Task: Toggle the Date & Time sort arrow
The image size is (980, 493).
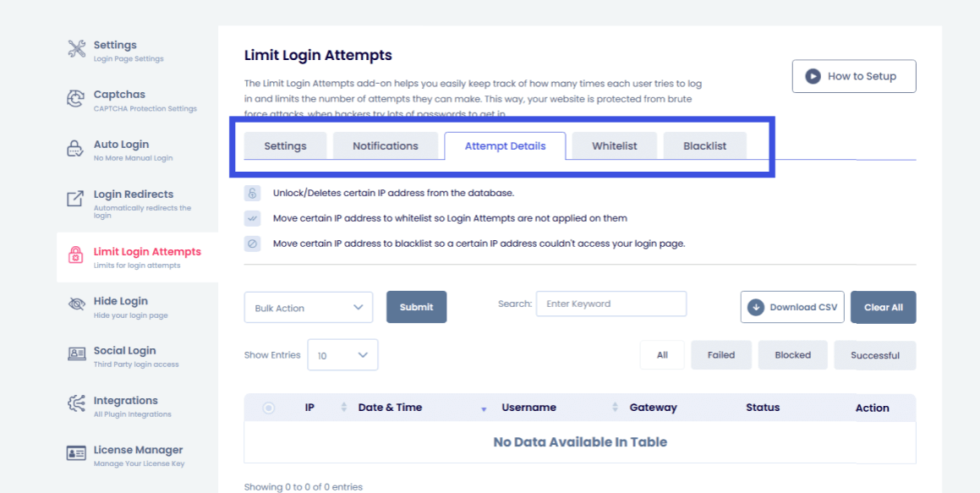Action: point(483,408)
